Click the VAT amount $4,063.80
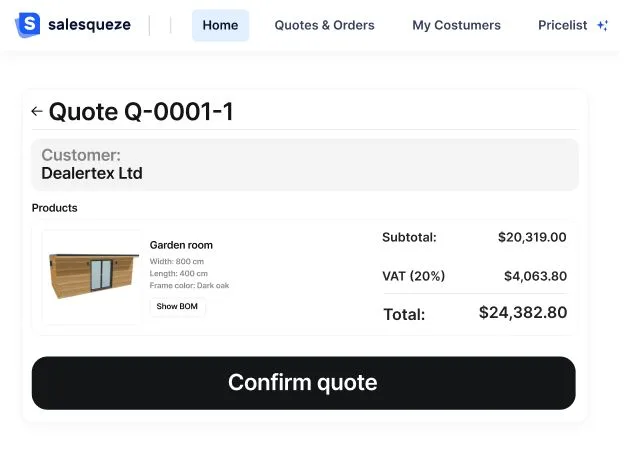This screenshot has height=461, width=638. click(534, 276)
